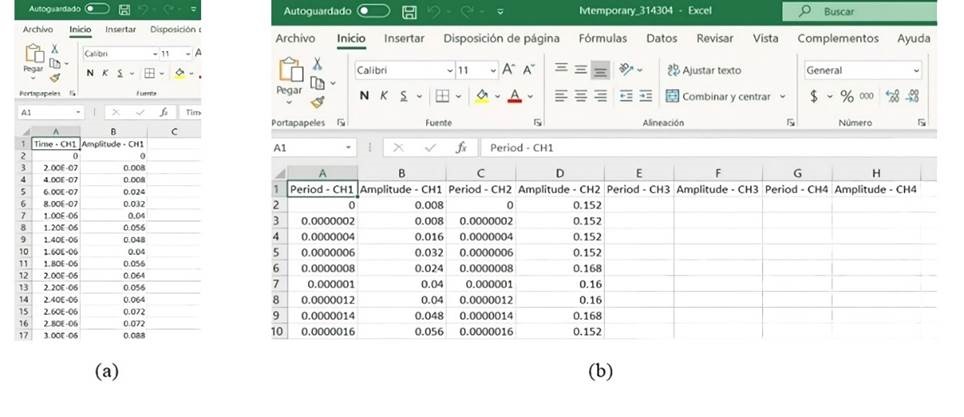964x417 pixels.
Task: Click the Combinar y centrar button
Action: point(717,96)
